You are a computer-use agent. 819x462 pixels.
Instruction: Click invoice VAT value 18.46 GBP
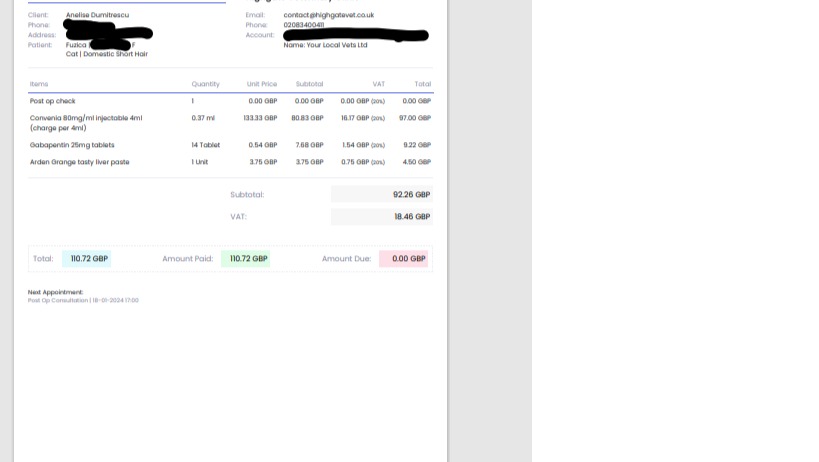click(x=412, y=217)
